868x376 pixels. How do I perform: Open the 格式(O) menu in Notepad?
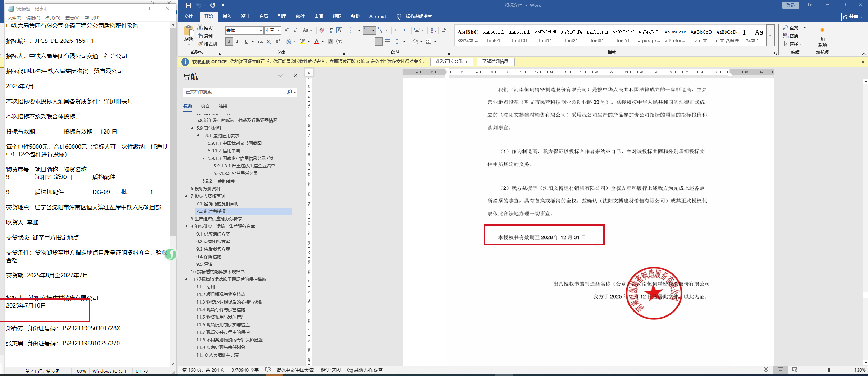53,18
